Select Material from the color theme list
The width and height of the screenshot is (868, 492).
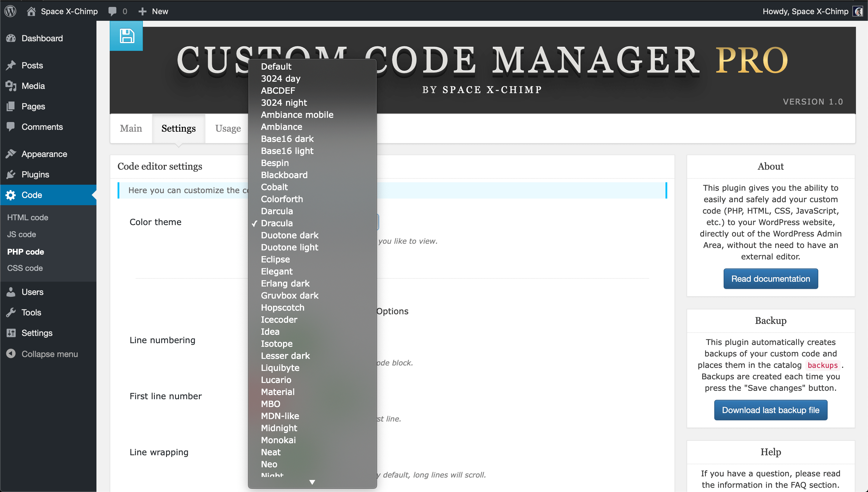pyautogui.click(x=277, y=391)
